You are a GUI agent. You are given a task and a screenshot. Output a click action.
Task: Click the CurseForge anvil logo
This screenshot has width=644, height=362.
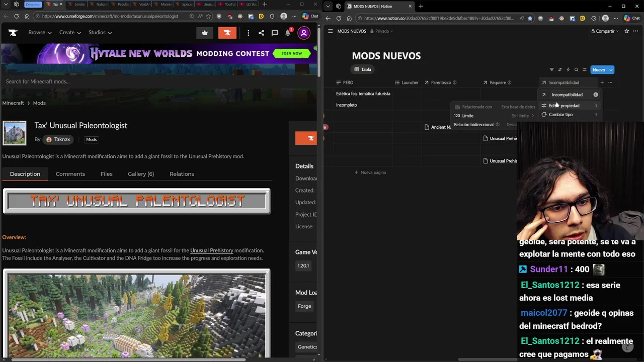13,33
